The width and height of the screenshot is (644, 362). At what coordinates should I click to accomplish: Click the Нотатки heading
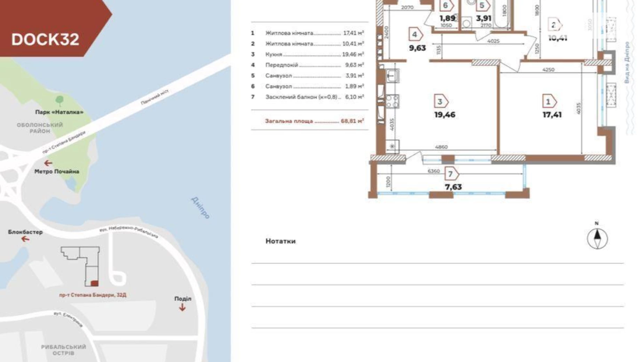(x=281, y=241)
